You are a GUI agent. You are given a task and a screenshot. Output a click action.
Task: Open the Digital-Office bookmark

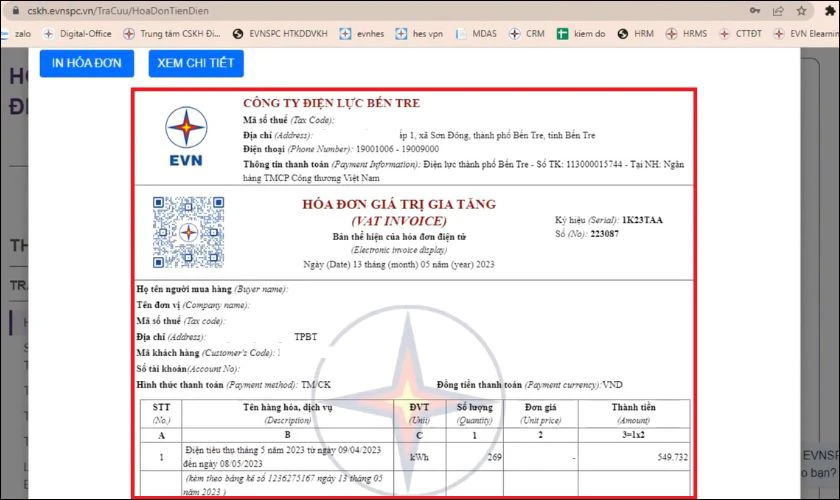[x=78, y=34]
